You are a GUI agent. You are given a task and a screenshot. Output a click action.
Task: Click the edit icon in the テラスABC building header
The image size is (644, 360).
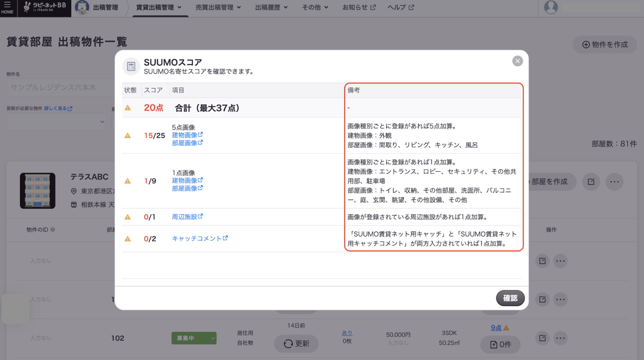click(x=591, y=182)
